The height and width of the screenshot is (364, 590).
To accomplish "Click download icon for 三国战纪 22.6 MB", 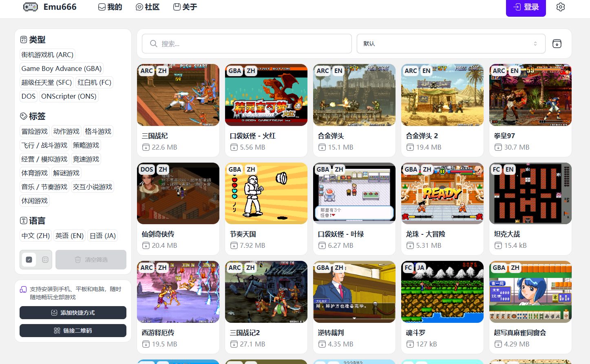I will click(x=146, y=148).
